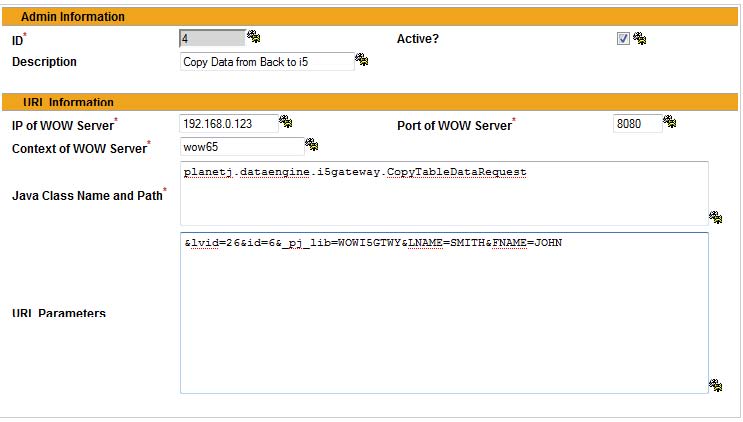
Task: Click the icon next to the Description field
Action: tap(362, 59)
